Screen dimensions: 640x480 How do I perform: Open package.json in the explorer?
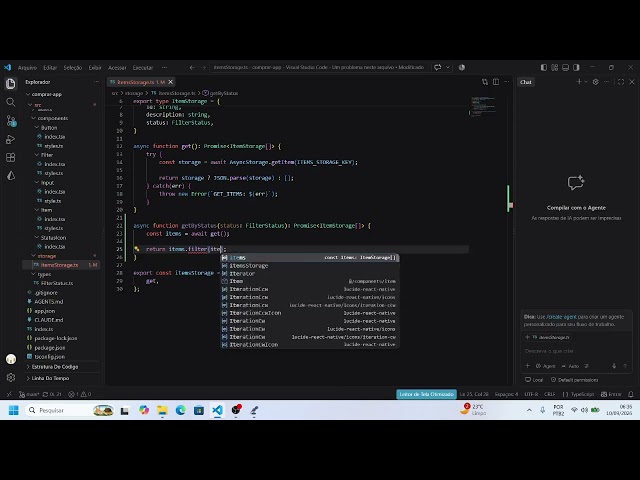click(50, 348)
